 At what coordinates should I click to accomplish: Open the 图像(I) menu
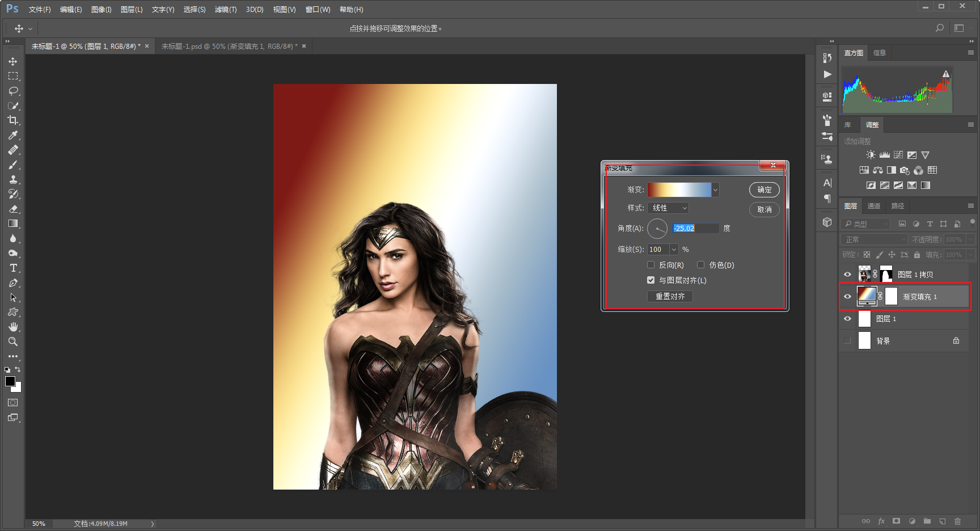(x=102, y=10)
